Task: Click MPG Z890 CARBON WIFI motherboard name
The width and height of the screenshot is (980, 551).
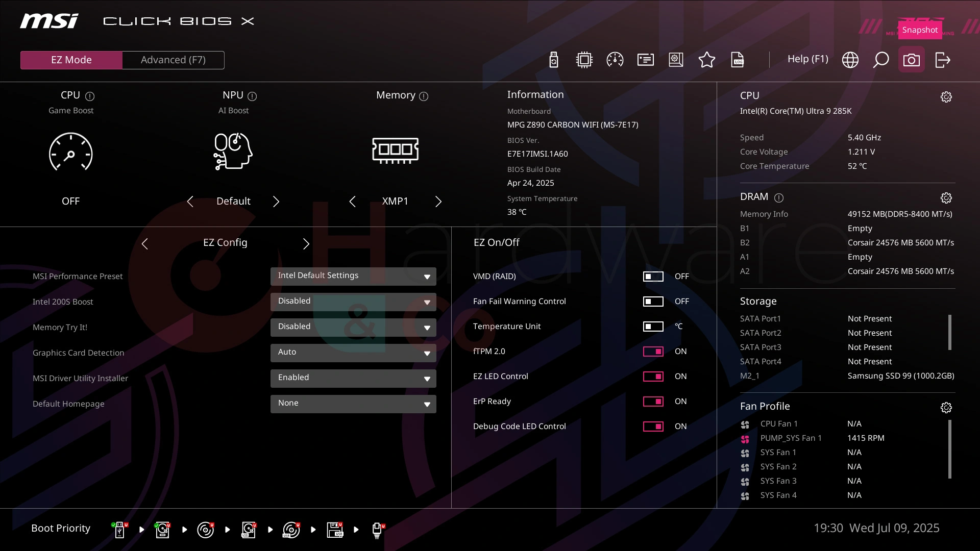Action: [x=573, y=125]
